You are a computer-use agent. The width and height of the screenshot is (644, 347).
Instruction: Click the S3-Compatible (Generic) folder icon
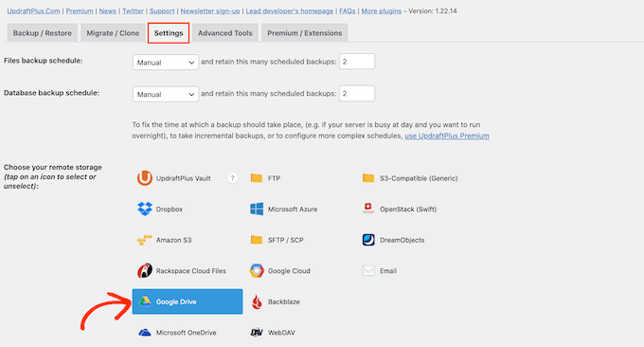coord(368,178)
